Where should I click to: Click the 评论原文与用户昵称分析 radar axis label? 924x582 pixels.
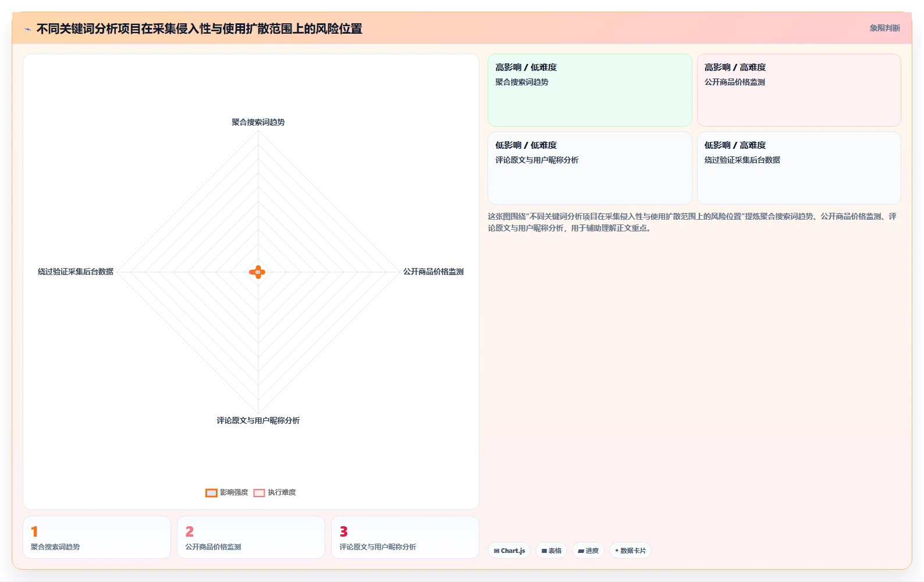[258, 420]
